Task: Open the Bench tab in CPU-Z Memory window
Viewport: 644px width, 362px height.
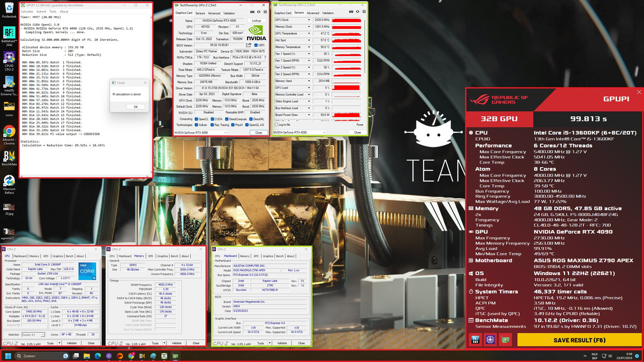Action: [x=175, y=256]
